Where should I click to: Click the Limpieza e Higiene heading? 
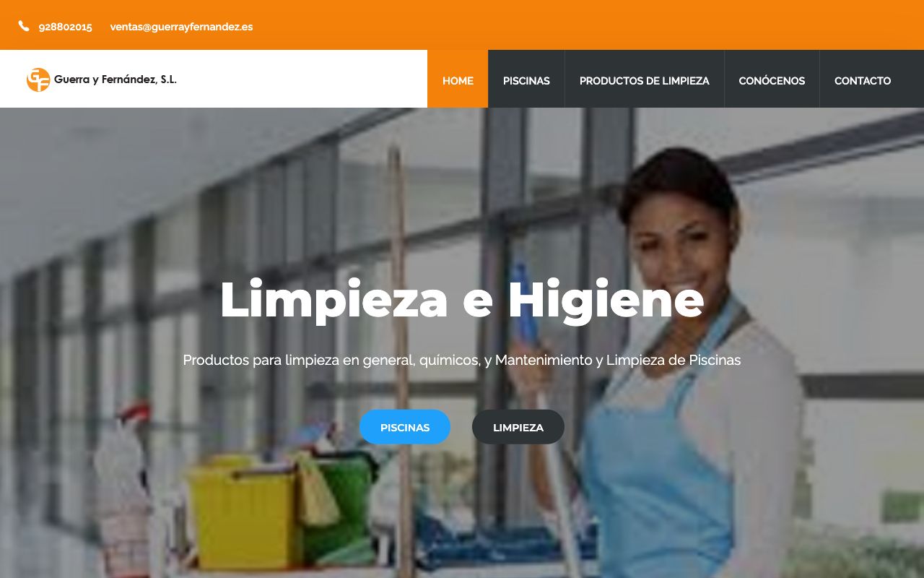pyautogui.click(x=462, y=299)
